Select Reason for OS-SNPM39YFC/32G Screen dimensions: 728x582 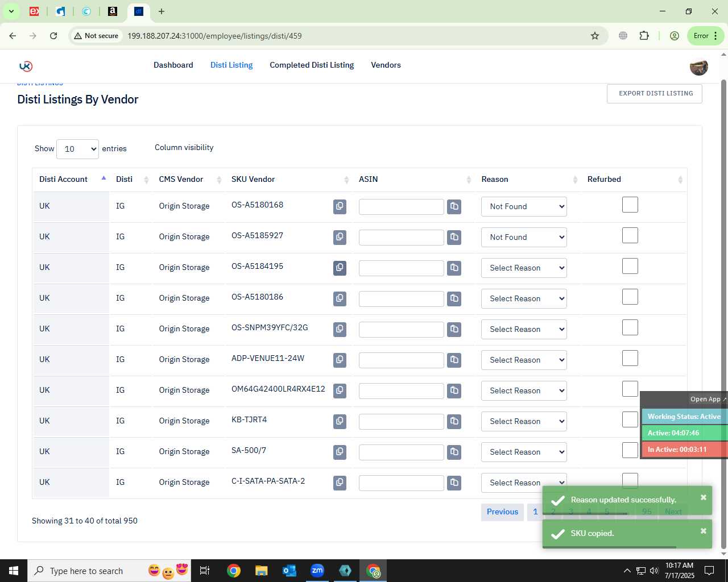tap(524, 329)
